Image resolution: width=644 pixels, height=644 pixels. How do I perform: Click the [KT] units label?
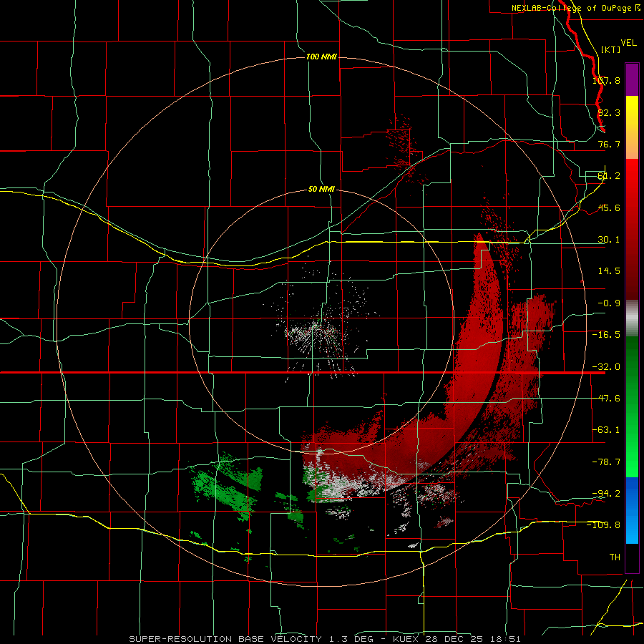click(611, 49)
